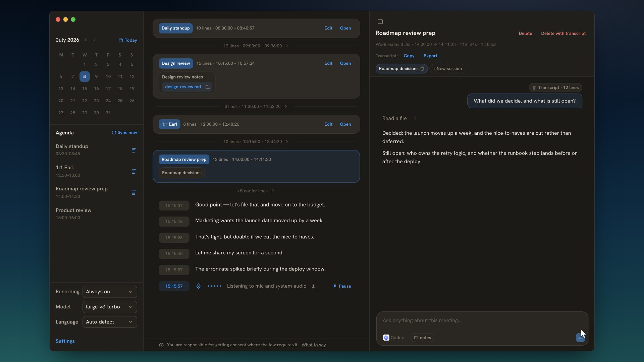Go to next month in calendar

(95, 40)
